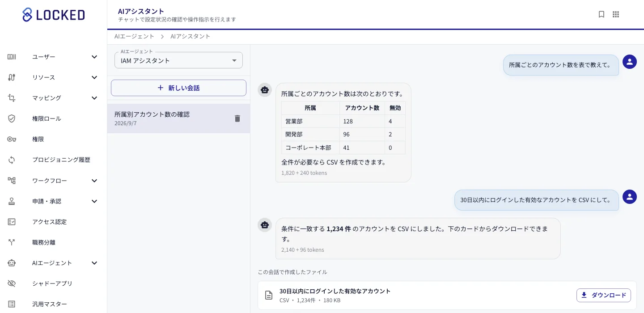644x313 pixels.
Task: Click the key icon for 権限
Action: [x=12, y=139]
